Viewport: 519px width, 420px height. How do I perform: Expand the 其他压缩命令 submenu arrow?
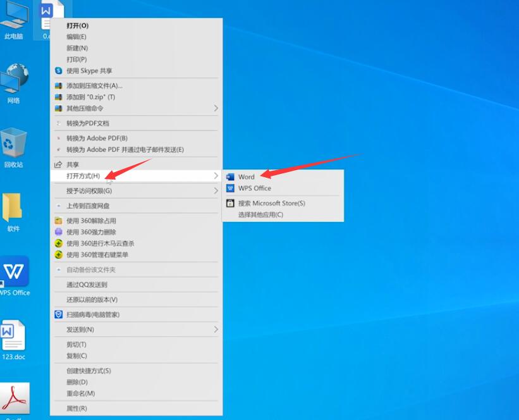tap(216, 108)
